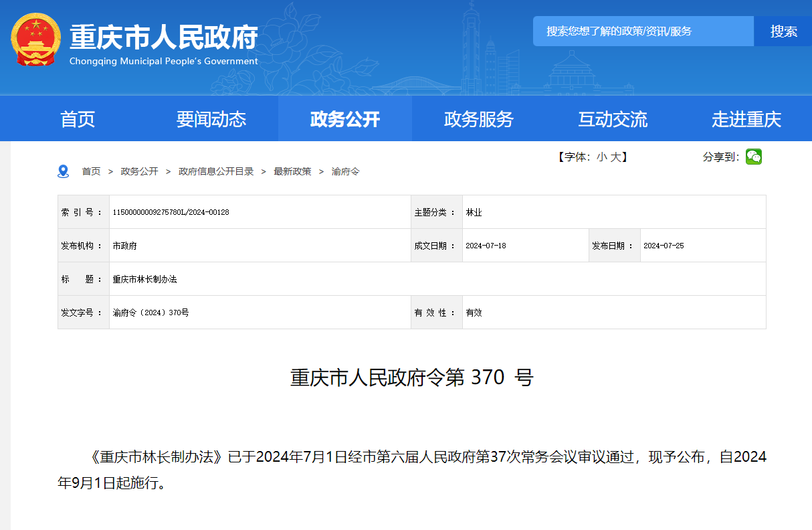Click the location pin breadcrumb icon

pos(64,171)
